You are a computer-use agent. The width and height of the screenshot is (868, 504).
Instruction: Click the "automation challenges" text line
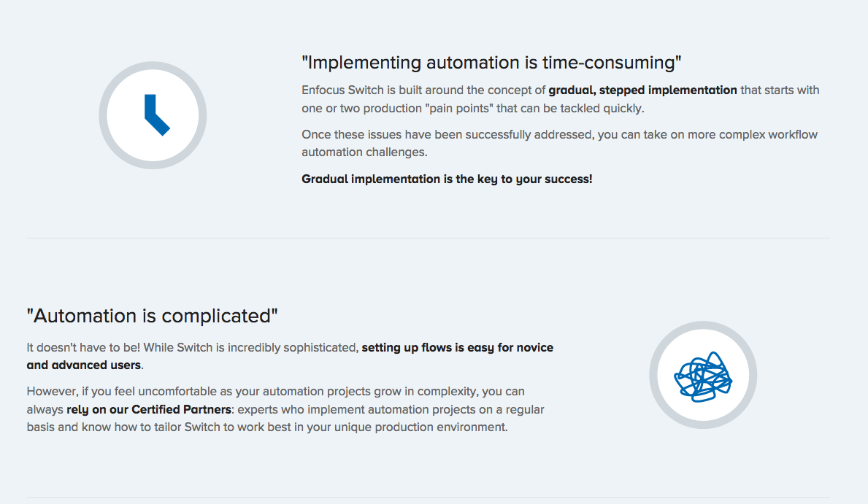point(364,152)
